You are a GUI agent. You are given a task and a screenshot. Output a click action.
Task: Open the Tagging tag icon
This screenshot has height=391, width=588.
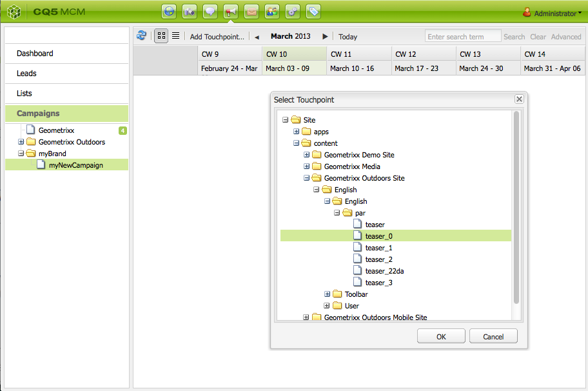(x=313, y=12)
